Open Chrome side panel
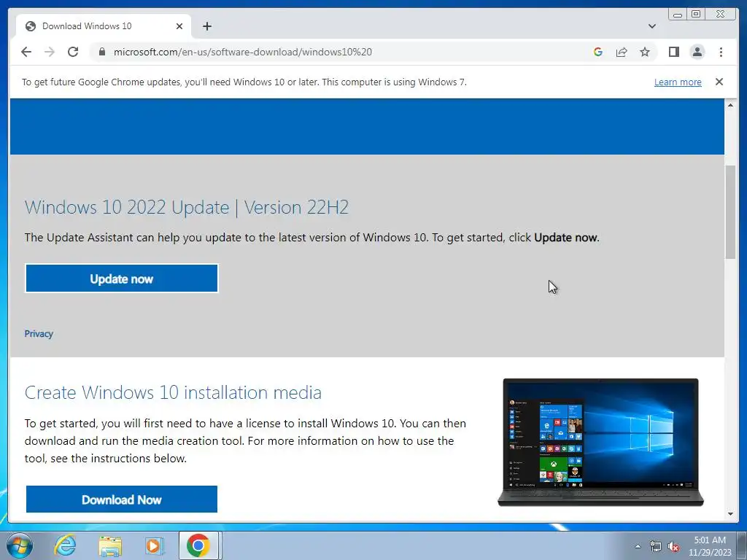The height and width of the screenshot is (560, 747). tap(673, 52)
